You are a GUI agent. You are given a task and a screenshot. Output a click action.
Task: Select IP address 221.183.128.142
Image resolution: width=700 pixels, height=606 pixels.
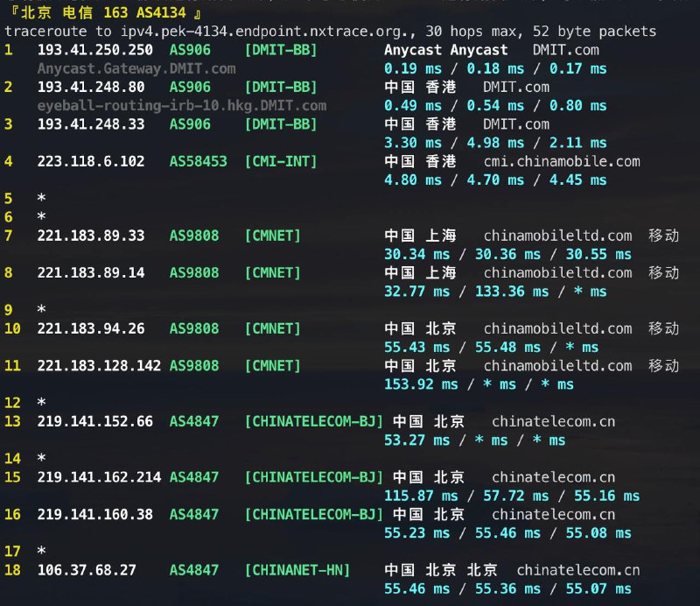coord(99,365)
